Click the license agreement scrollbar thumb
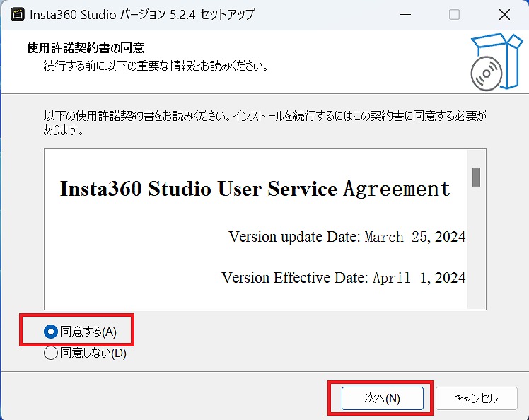This screenshot has width=529, height=420. click(x=476, y=177)
